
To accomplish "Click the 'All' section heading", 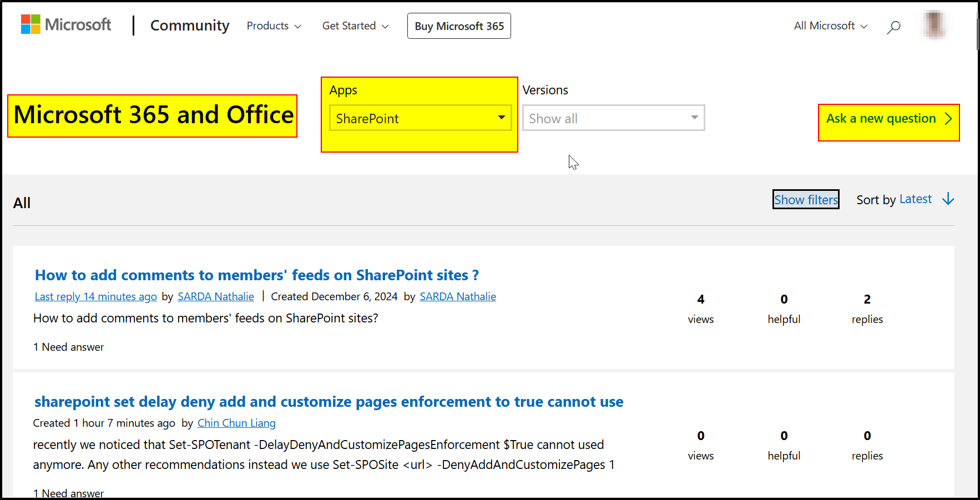I will (22, 203).
